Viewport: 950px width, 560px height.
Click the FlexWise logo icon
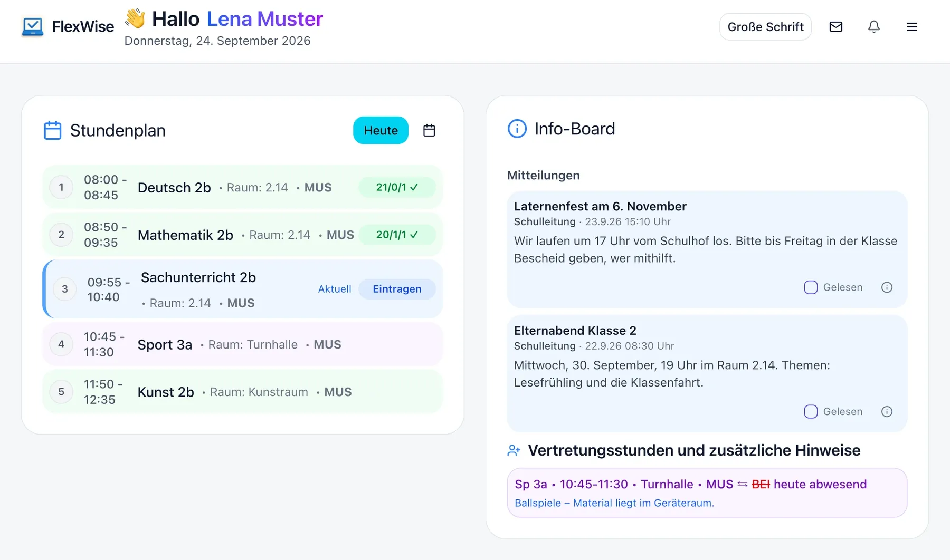(33, 27)
